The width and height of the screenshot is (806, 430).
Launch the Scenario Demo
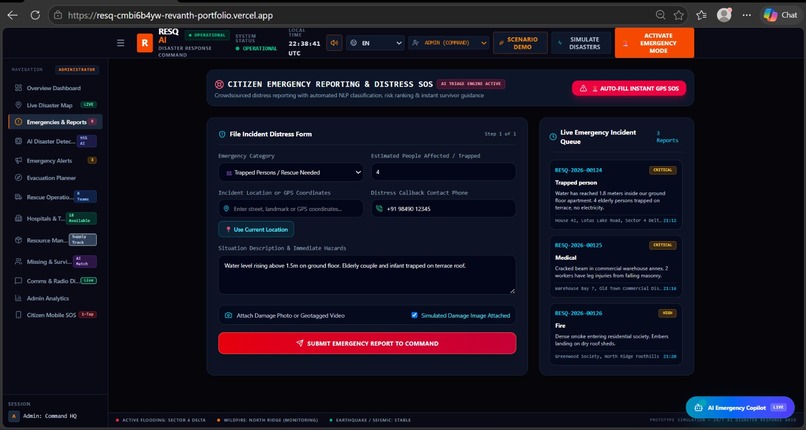coord(520,43)
